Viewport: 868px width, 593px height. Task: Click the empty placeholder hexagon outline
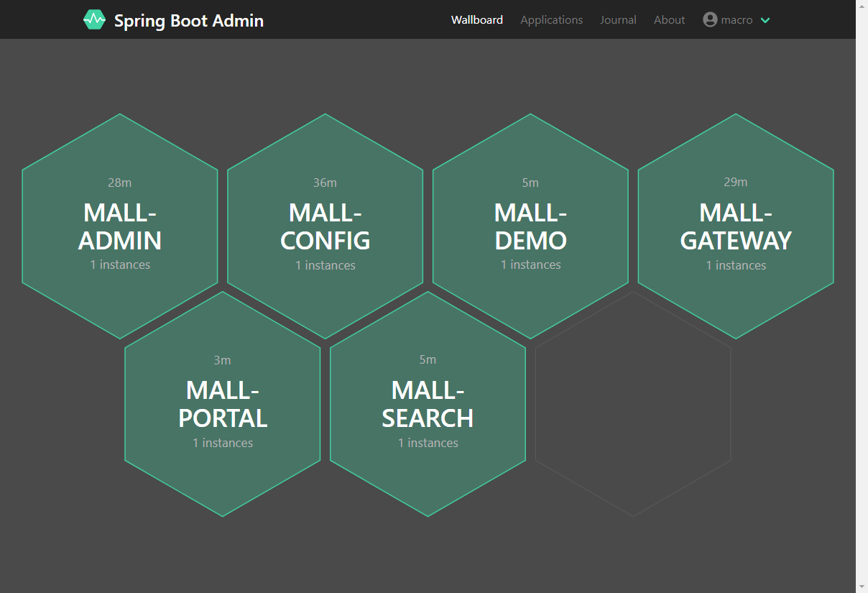(x=633, y=404)
